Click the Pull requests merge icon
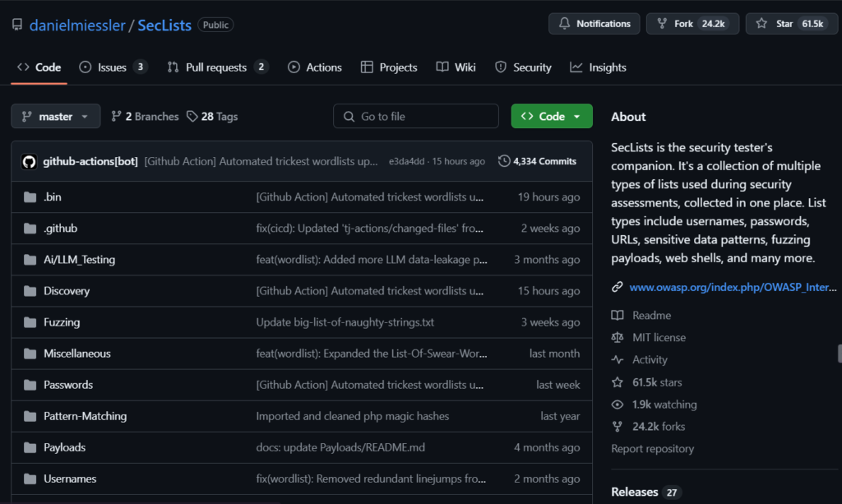The width and height of the screenshot is (842, 504). [173, 67]
